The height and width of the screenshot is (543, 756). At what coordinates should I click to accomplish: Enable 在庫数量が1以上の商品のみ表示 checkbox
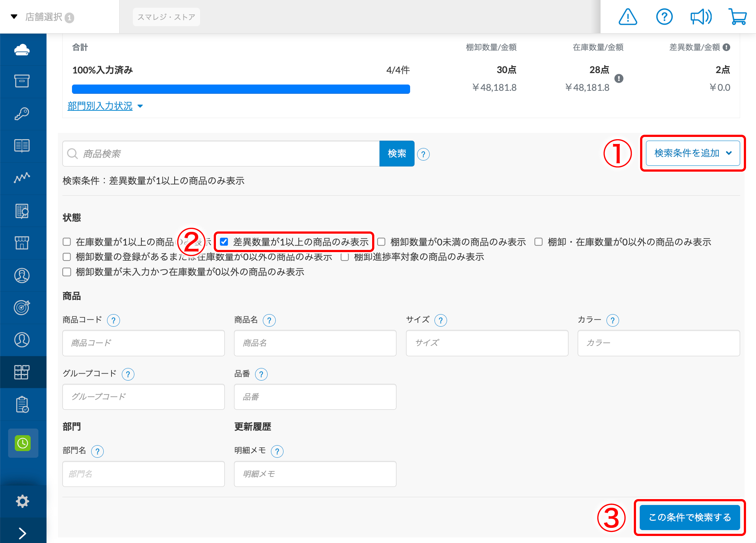[x=67, y=241]
